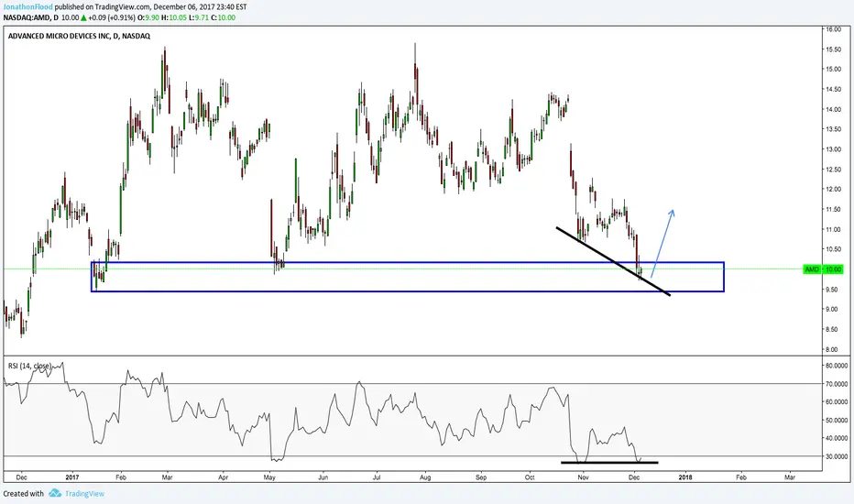The width and height of the screenshot is (854, 504).
Task: Click the Nov label on time axis
Action: pyautogui.click(x=584, y=477)
